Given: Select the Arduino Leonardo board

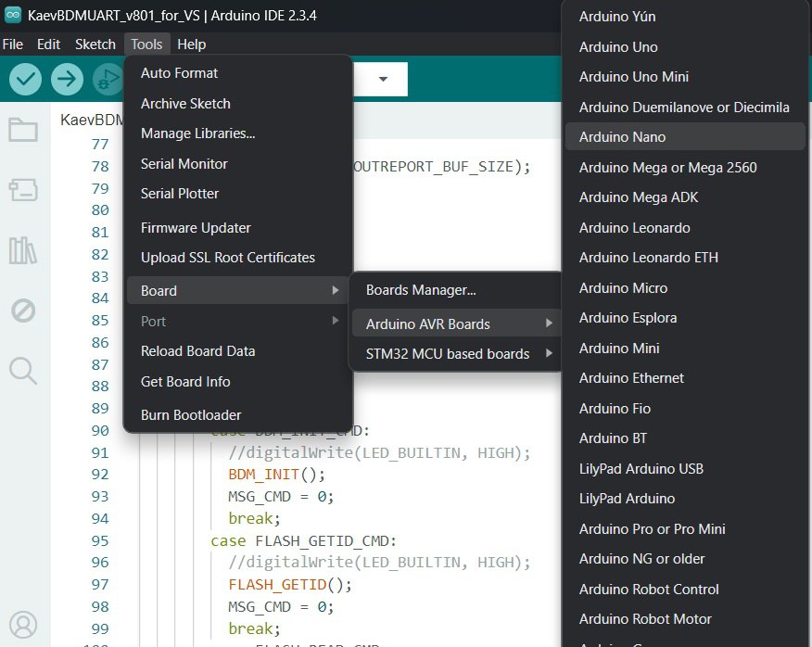Looking at the screenshot, I should point(685,228).
